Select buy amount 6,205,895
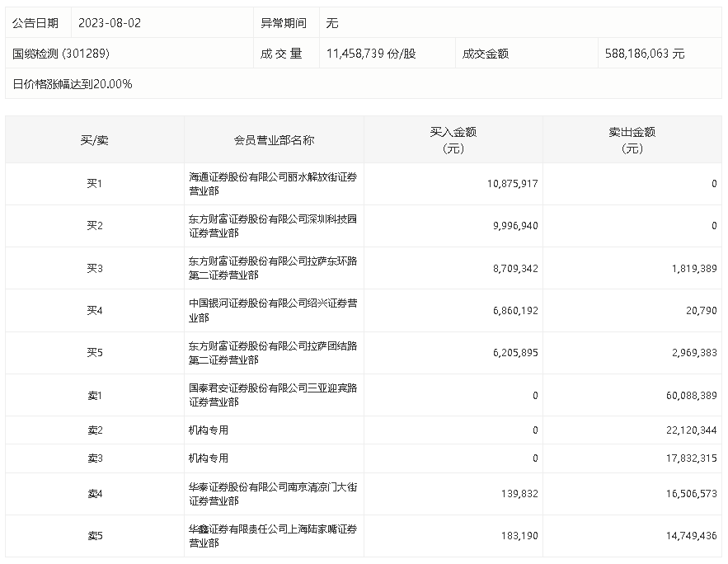The image size is (728, 564). point(515,352)
